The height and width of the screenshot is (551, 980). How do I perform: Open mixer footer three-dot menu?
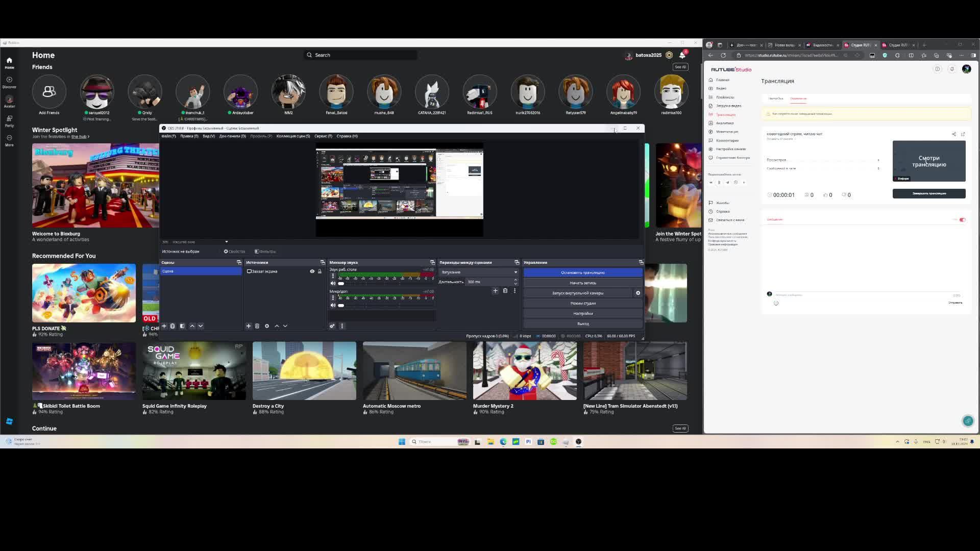(x=342, y=326)
